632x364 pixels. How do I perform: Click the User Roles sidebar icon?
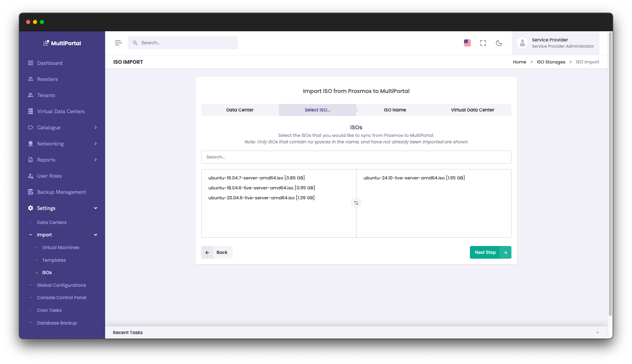(x=31, y=176)
